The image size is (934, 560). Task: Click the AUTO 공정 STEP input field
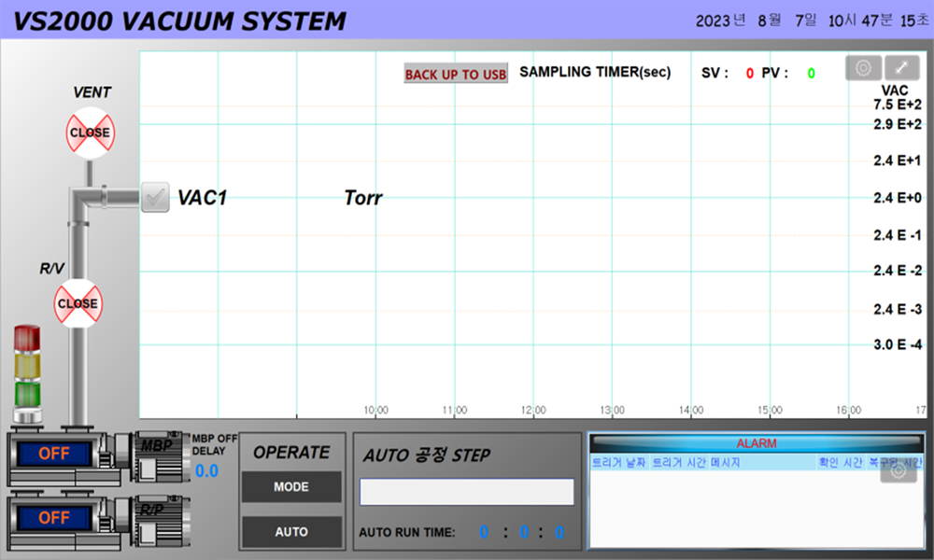click(466, 490)
